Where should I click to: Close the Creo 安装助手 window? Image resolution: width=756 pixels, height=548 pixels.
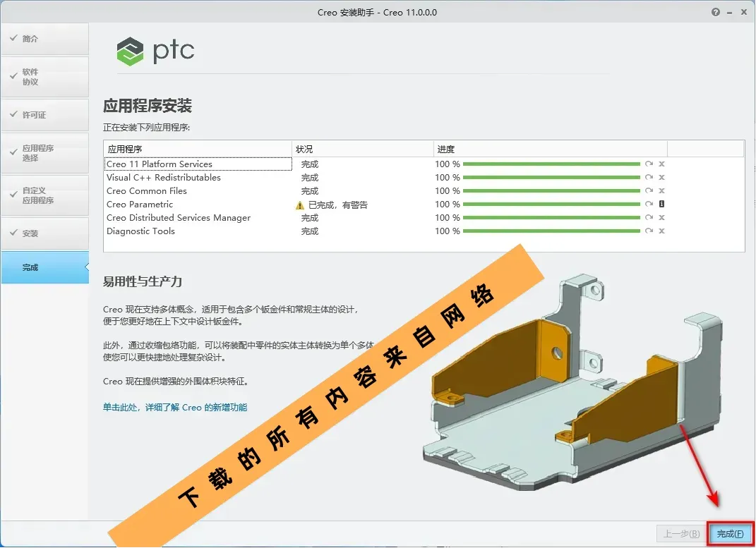[744, 12]
